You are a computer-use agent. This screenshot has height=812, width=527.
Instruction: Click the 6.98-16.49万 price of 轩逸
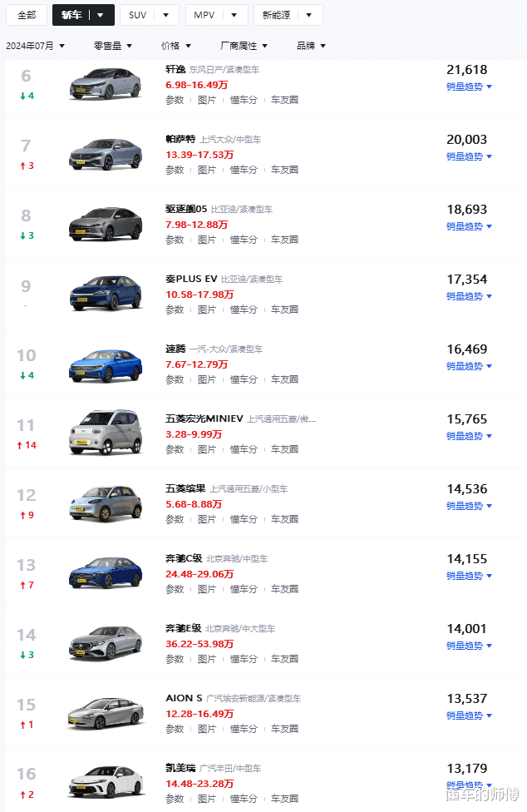click(x=196, y=85)
